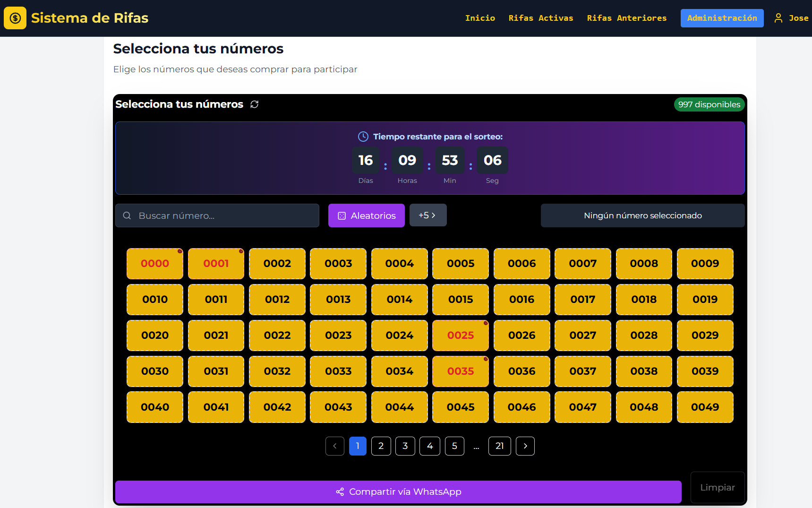
Task: Click the refresh icon beside Selecciona tus números
Action: [x=254, y=104]
